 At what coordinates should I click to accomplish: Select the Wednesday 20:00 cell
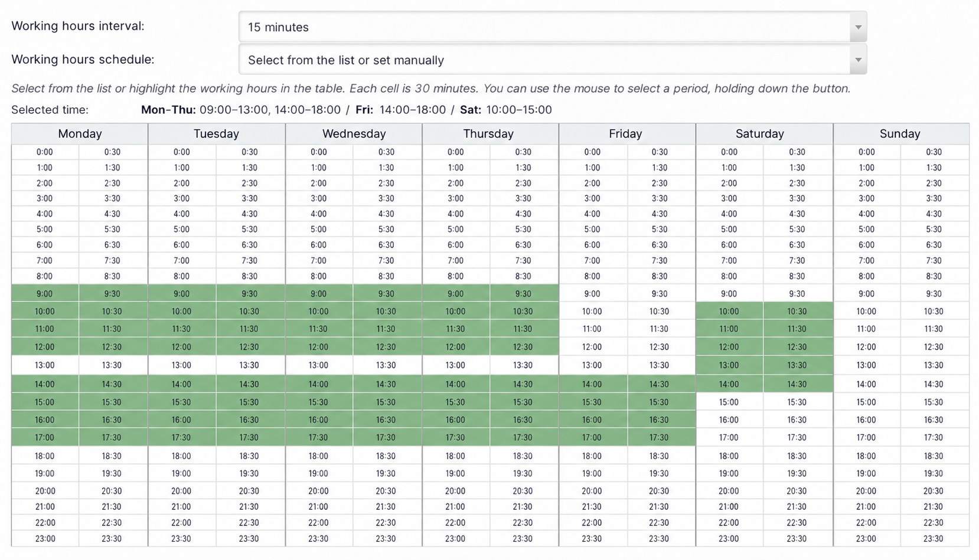point(318,491)
